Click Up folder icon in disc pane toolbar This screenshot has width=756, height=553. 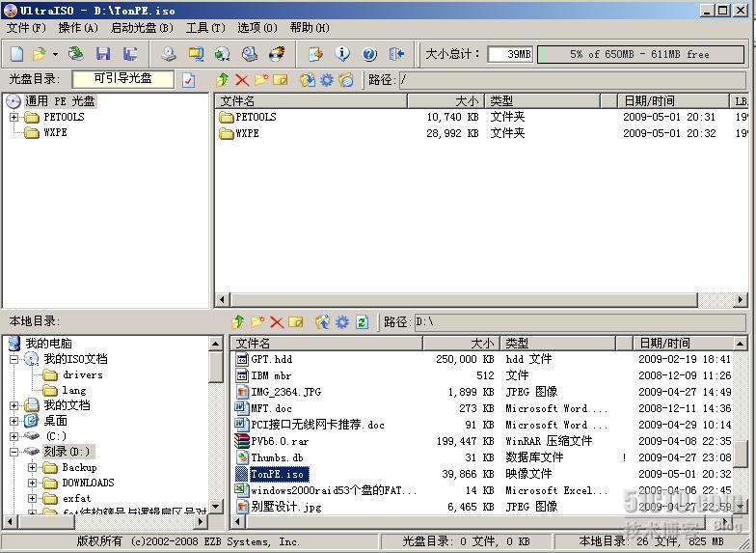click(223, 79)
